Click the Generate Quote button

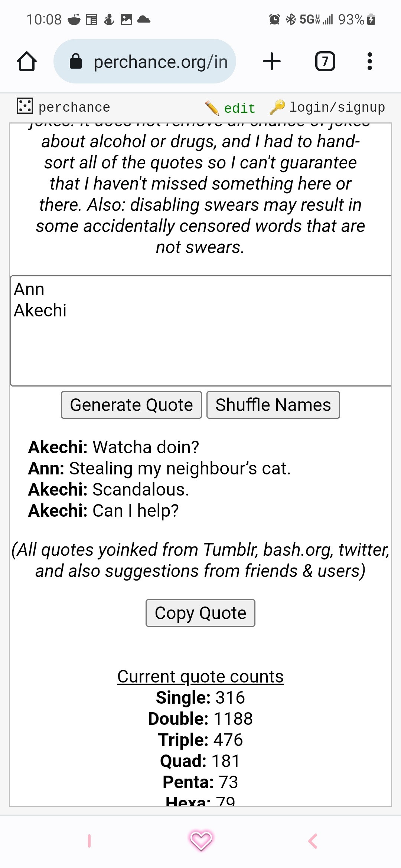coord(131,405)
